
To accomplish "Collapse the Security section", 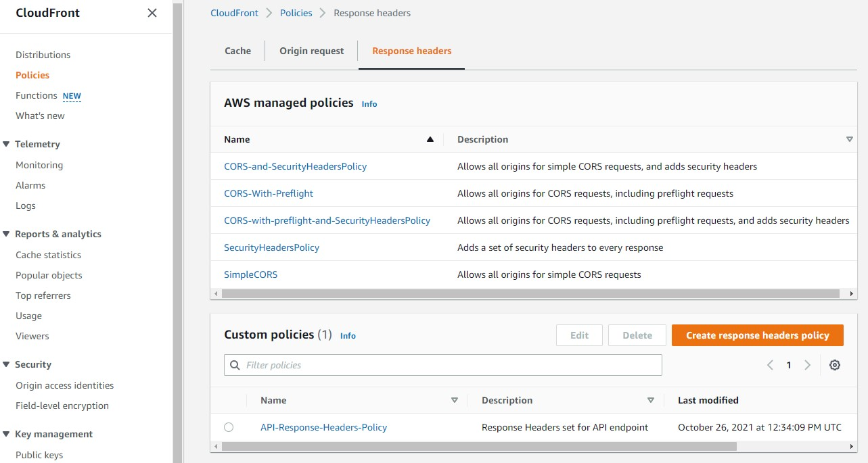I will coord(6,364).
